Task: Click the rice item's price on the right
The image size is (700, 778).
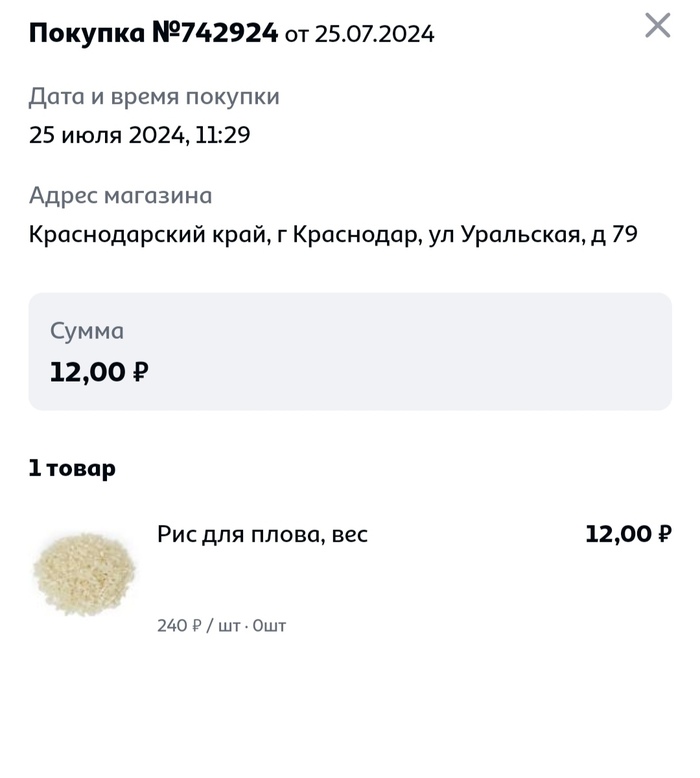Action: (627, 535)
